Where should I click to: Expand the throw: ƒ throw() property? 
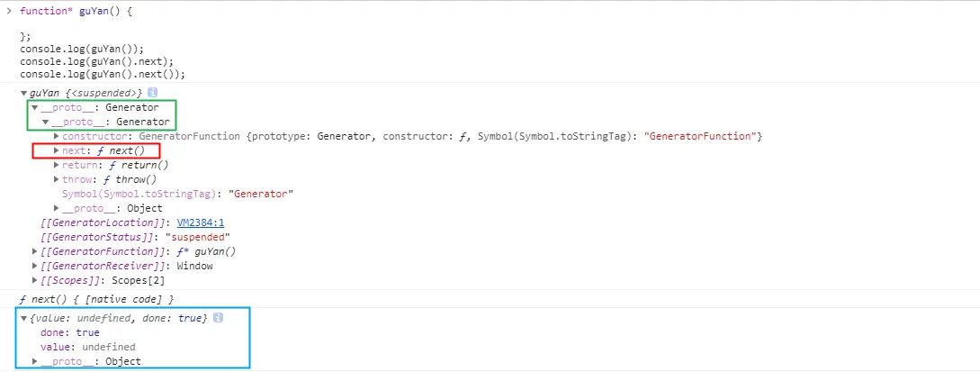click(56, 179)
